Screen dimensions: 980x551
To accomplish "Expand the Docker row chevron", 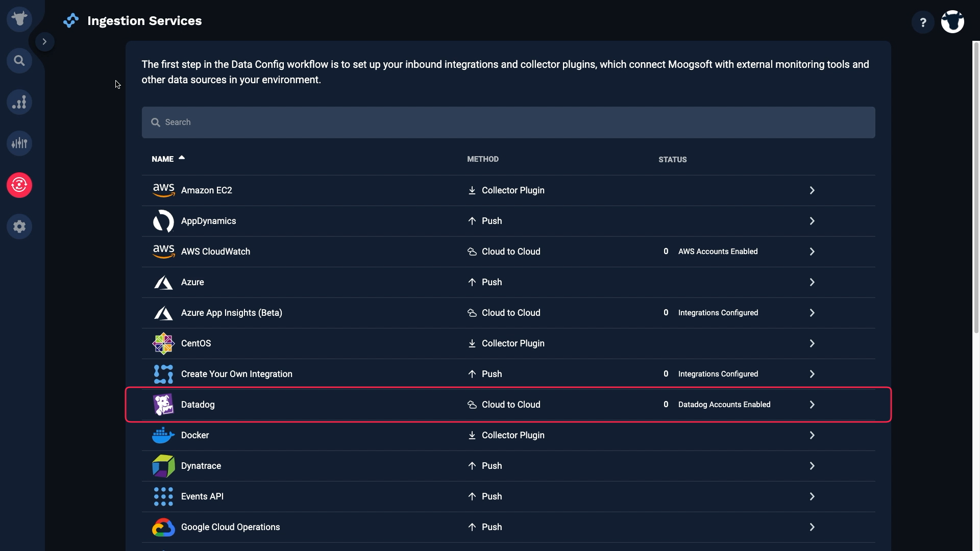I will coord(812,435).
